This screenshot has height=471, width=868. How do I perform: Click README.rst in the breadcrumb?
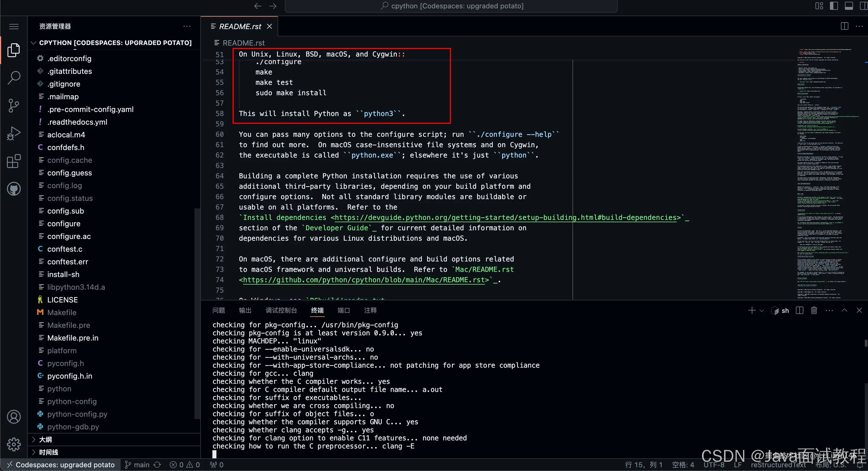pos(243,43)
